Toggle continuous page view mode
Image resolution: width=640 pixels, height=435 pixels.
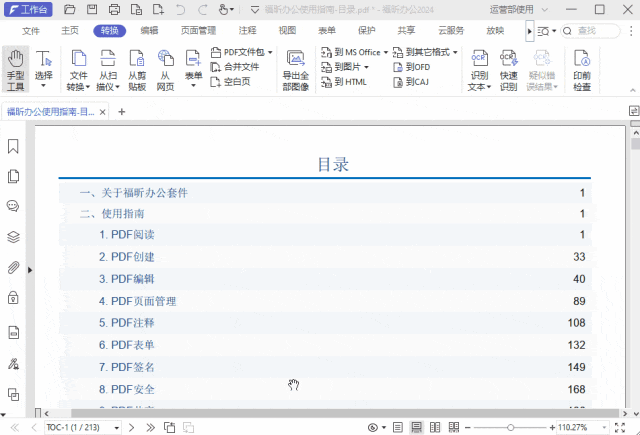pyautogui.click(x=416, y=427)
